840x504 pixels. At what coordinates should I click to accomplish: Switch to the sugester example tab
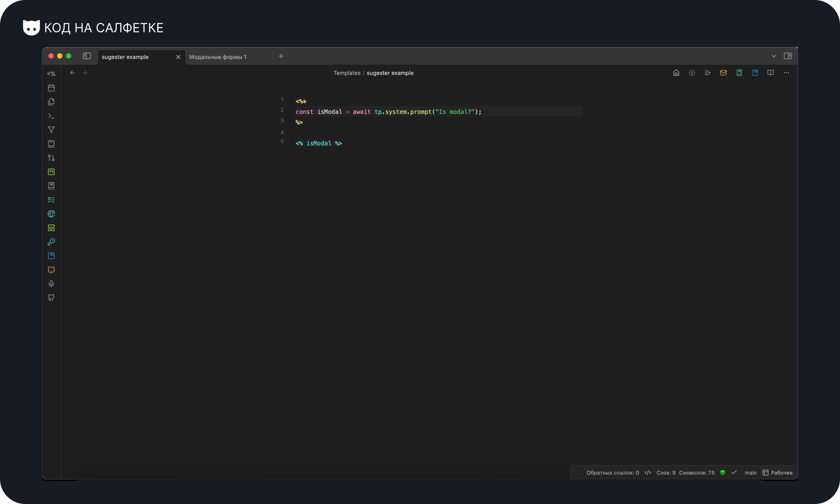136,57
